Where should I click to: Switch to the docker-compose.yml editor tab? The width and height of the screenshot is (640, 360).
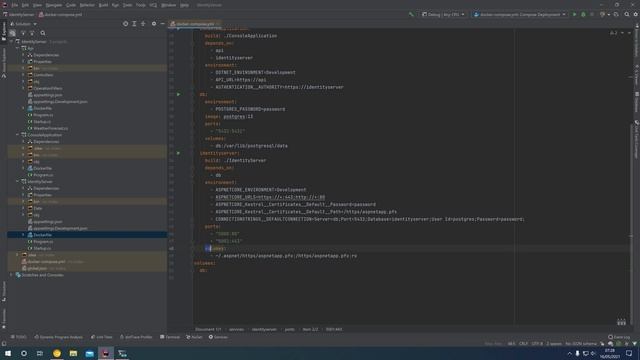pyautogui.click(x=195, y=24)
